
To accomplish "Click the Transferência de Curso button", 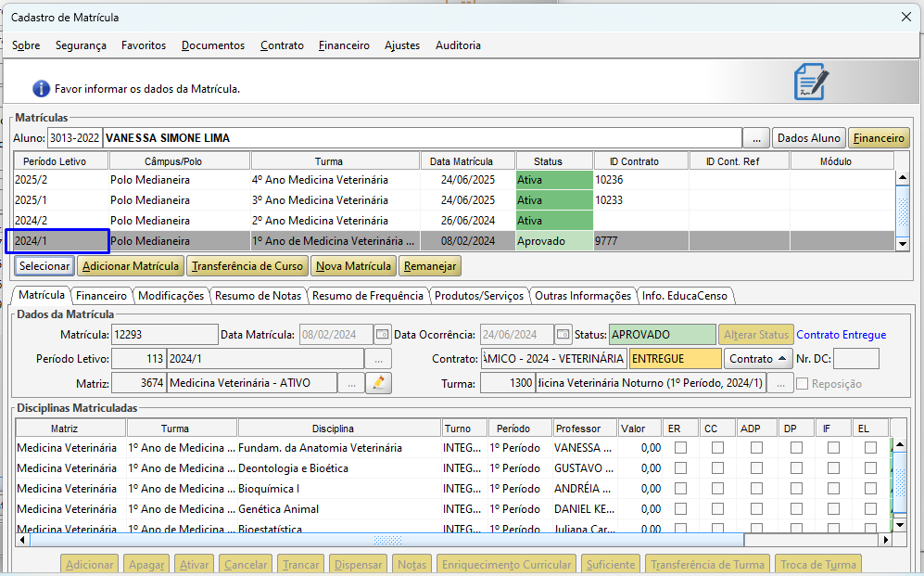I will coord(247,266).
